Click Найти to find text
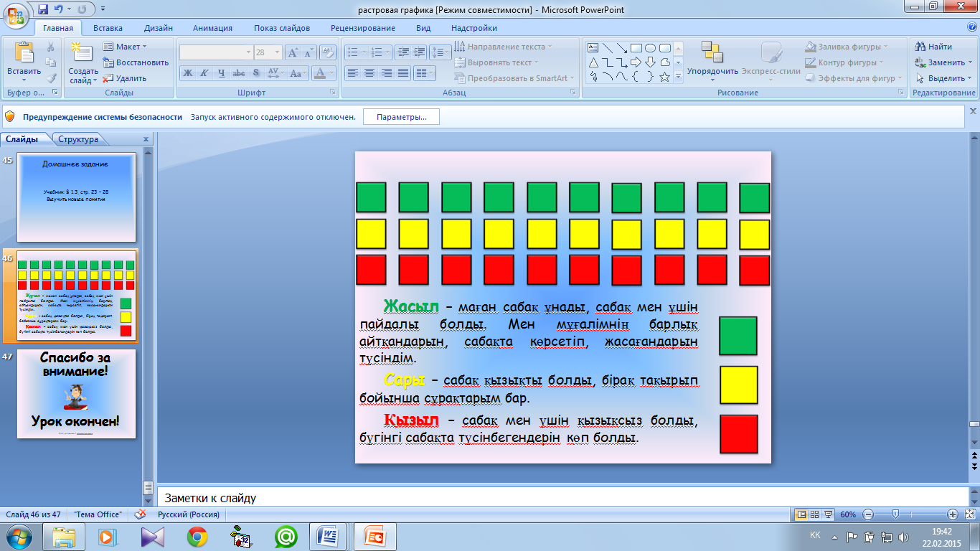980x551 pixels. coord(933,47)
